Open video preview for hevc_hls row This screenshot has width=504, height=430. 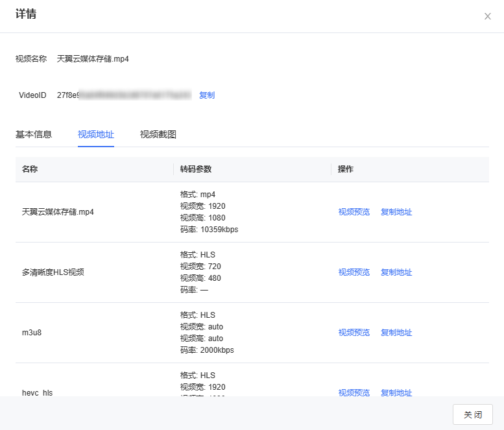tap(354, 392)
